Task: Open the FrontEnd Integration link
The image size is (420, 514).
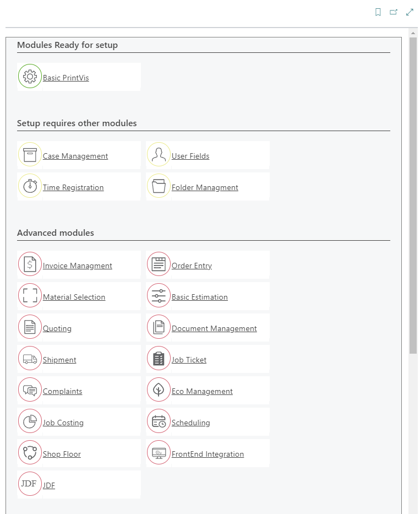Action: (x=208, y=455)
